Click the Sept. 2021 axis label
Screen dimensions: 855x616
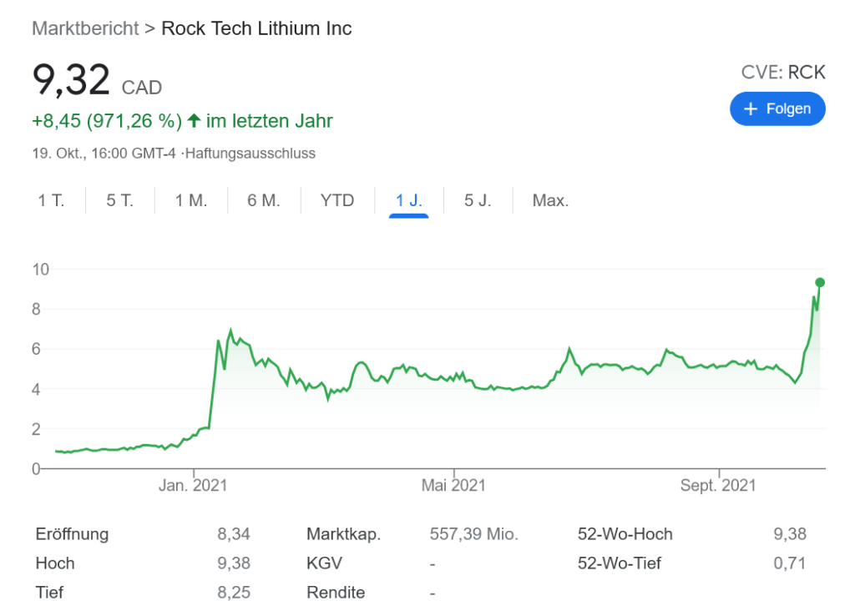tap(720, 485)
